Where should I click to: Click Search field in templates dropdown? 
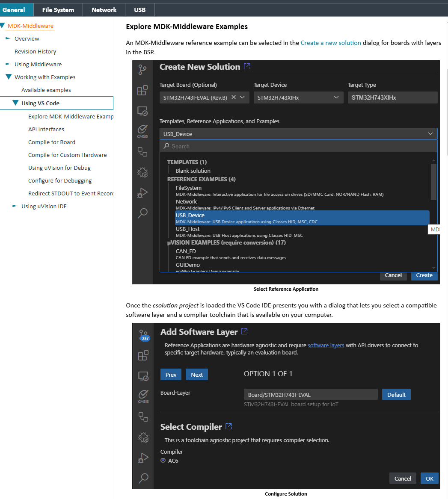[x=299, y=146]
